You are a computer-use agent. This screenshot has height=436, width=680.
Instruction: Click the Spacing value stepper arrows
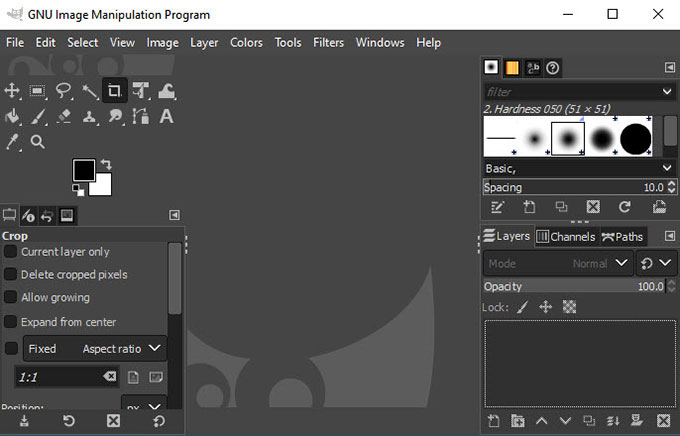pyautogui.click(x=672, y=187)
